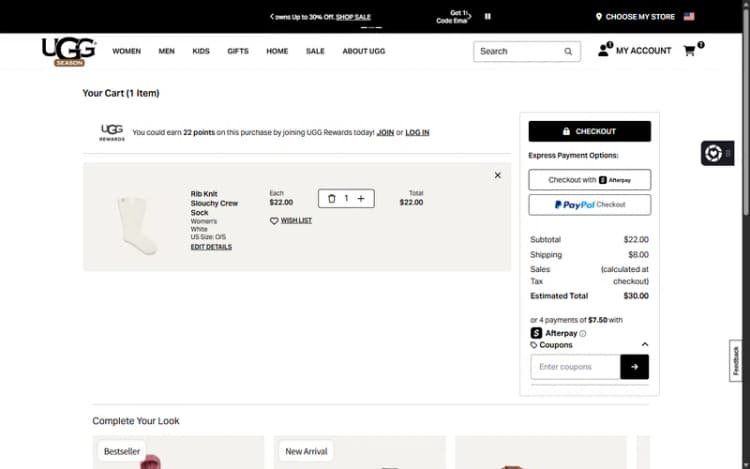750x469 pixels.
Task: Select the US flag country selector
Action: click(689, 17)
